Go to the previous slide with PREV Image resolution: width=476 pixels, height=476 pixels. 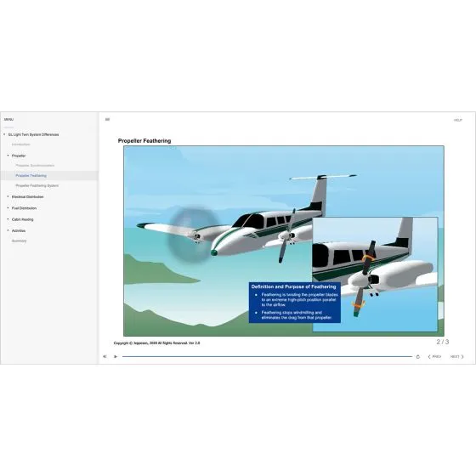pos(434,356)
